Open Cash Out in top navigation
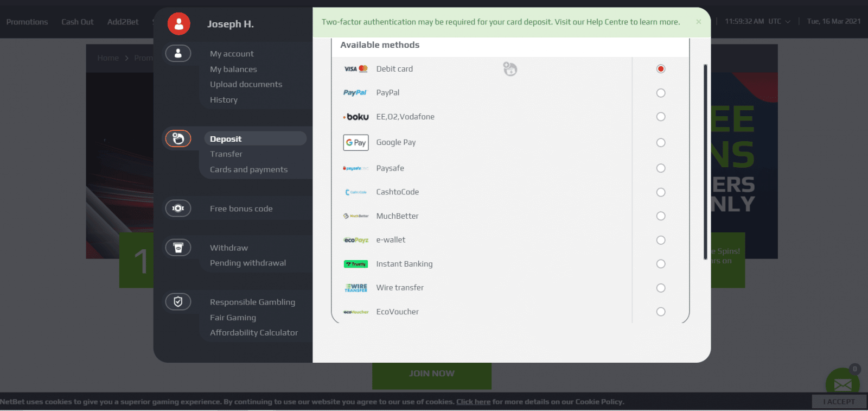 78,22
